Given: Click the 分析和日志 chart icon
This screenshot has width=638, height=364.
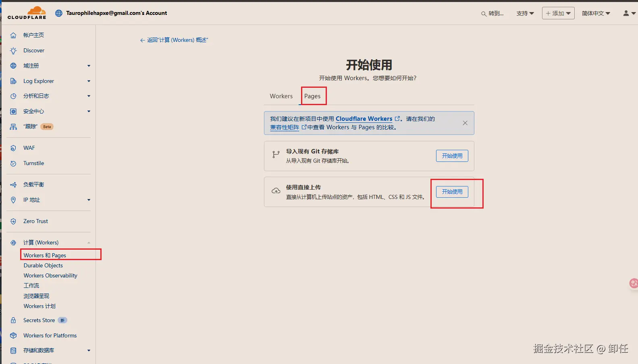Looking at the screenshot, I should (x=13, y=96).
